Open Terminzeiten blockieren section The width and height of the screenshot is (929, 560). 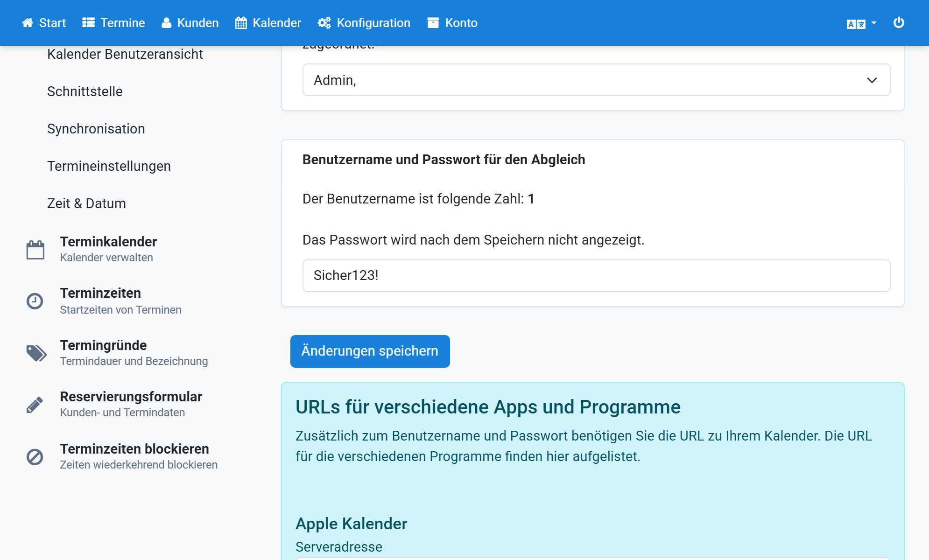(134, 449)
